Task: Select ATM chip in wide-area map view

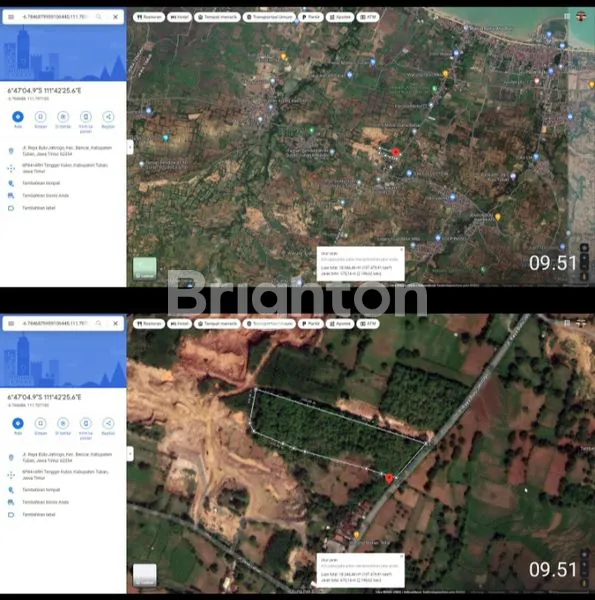Action: point(368,17)
